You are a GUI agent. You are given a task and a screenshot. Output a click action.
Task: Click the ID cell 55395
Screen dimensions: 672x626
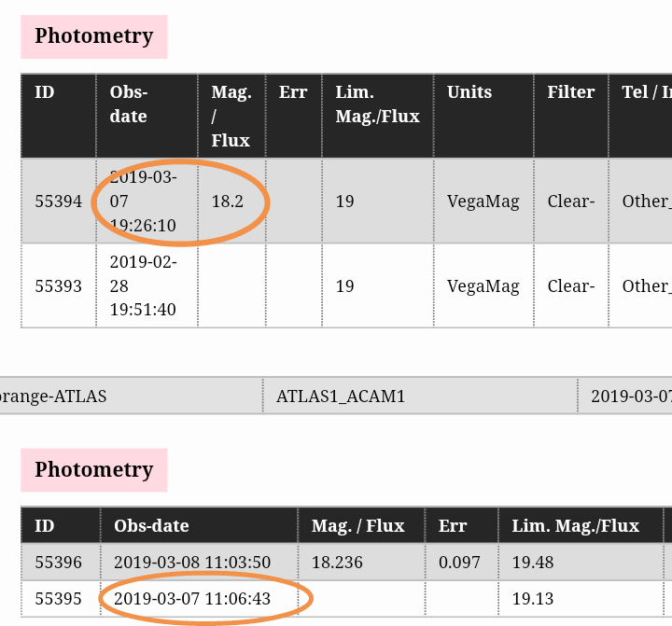pyautogui.click(x=58, y=599)
